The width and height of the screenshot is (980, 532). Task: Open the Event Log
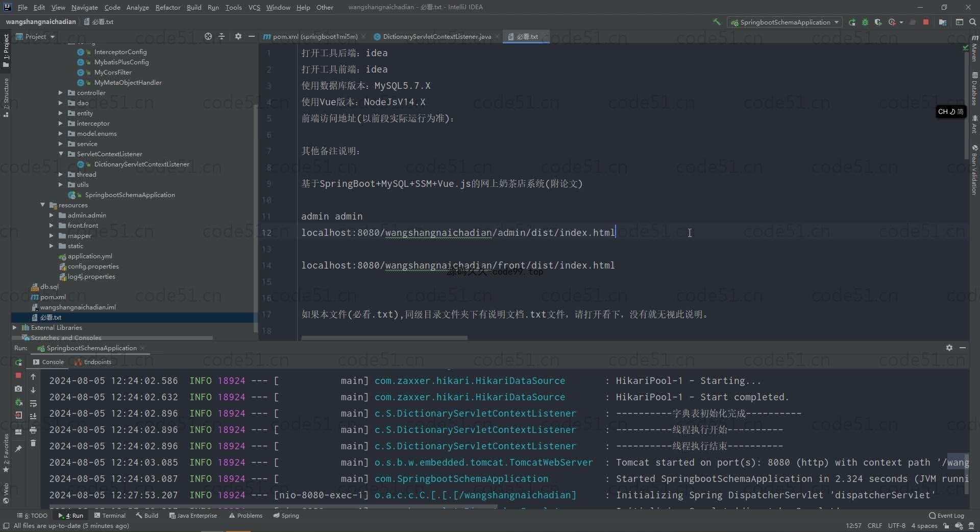coord(946,516)
